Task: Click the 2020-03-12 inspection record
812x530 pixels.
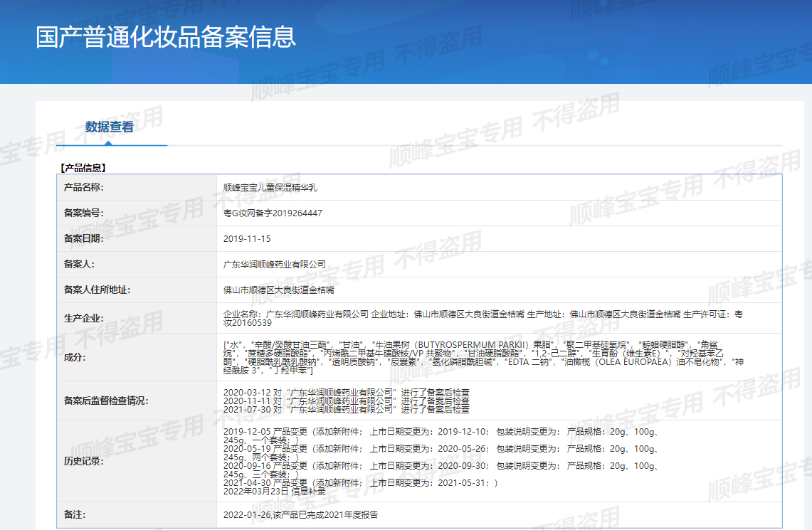Action: [x=346, y=392]
